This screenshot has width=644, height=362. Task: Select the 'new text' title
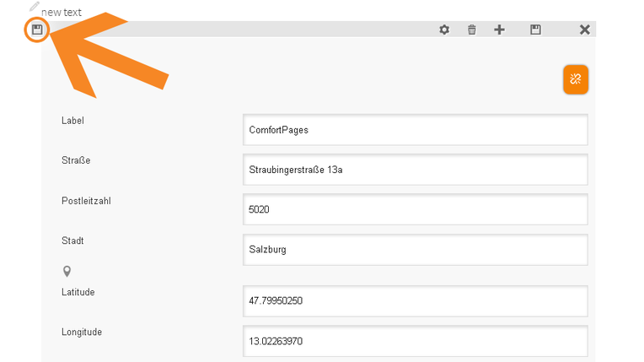pyautogui.click(x=62, y=13)
